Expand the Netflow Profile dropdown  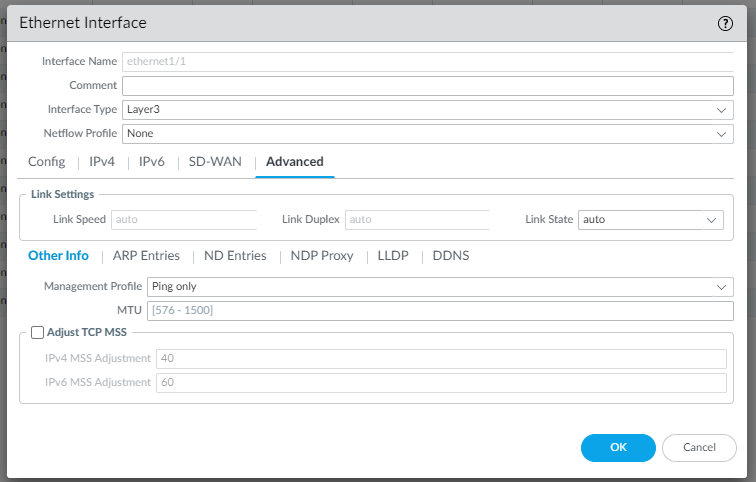[427, 133]
